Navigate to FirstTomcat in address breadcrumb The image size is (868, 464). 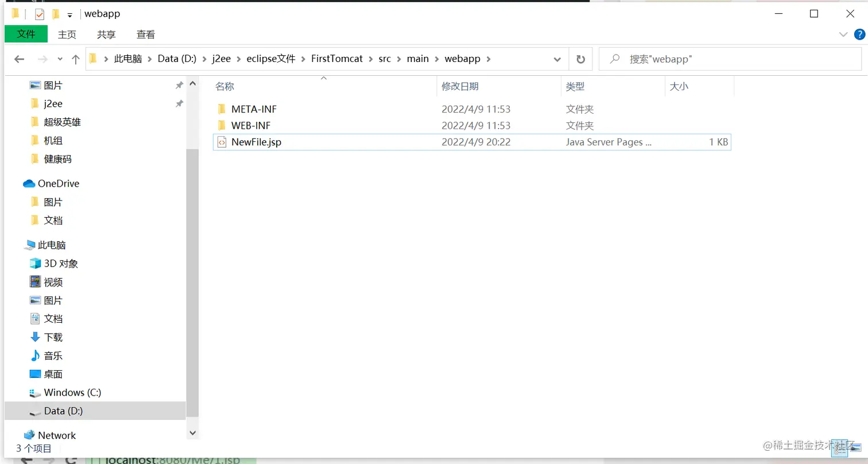[337, 59]
